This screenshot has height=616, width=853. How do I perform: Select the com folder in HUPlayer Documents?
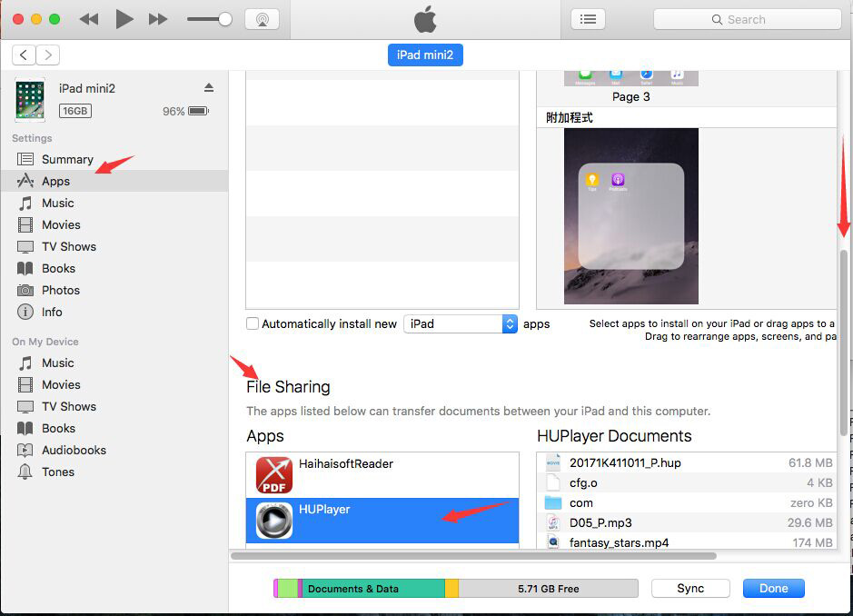click(x=687, y=502)
